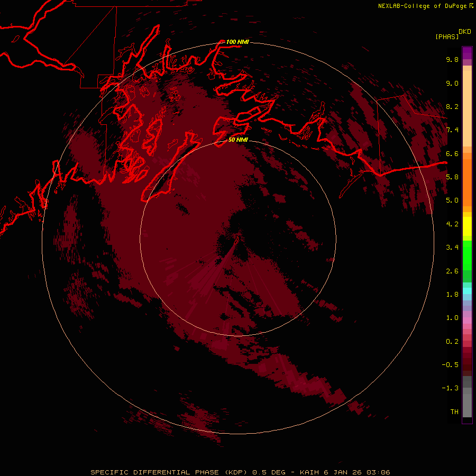Click the [PHAS] units label
Viewport: 476px width, 476px height.
pos(447,36)
